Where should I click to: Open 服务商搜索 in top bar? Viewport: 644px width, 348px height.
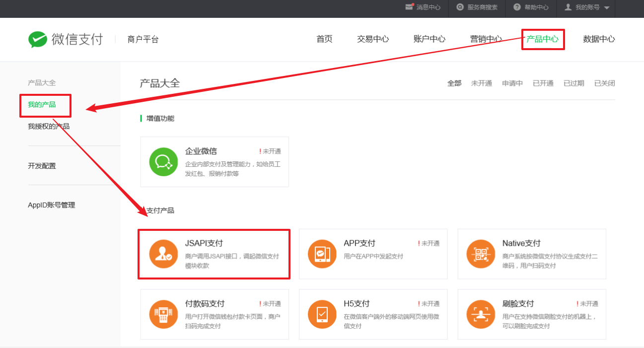coord(483,7)
